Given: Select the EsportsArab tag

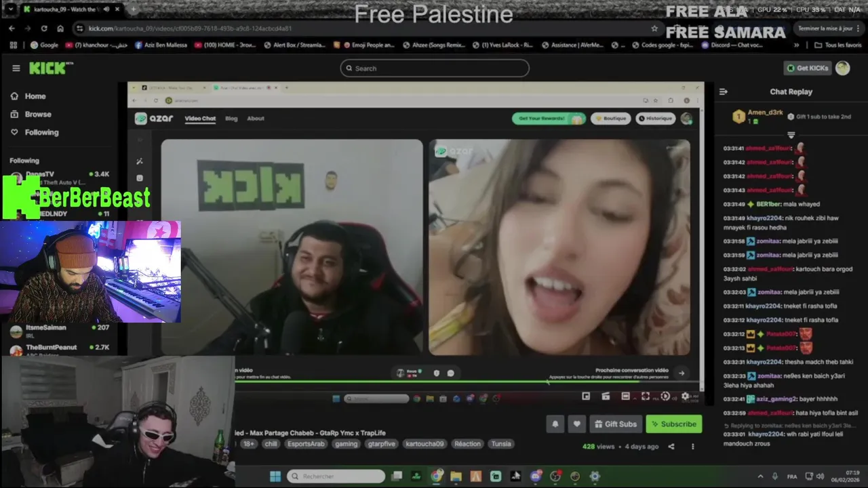Looking at the screenshot, I should 305,444.
